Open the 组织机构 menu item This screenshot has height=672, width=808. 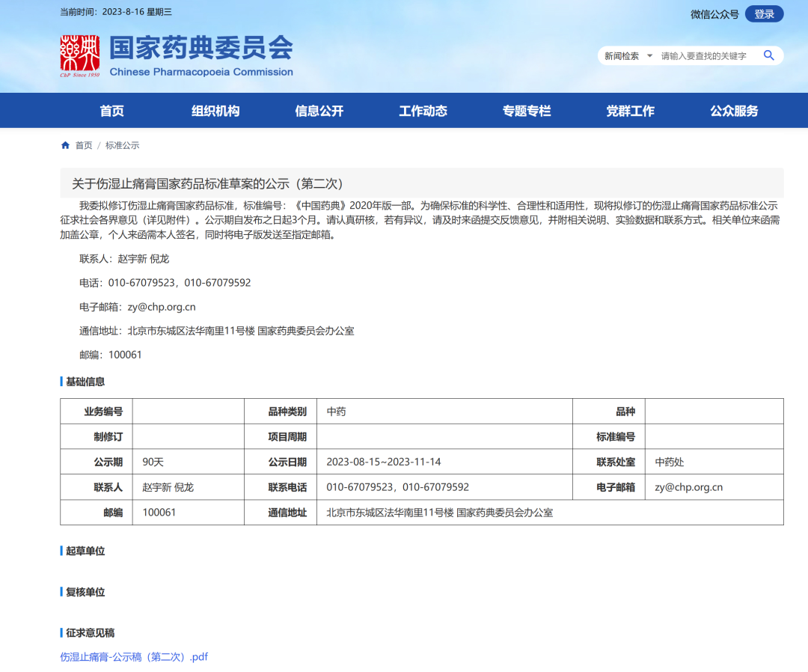pos(215,111)
